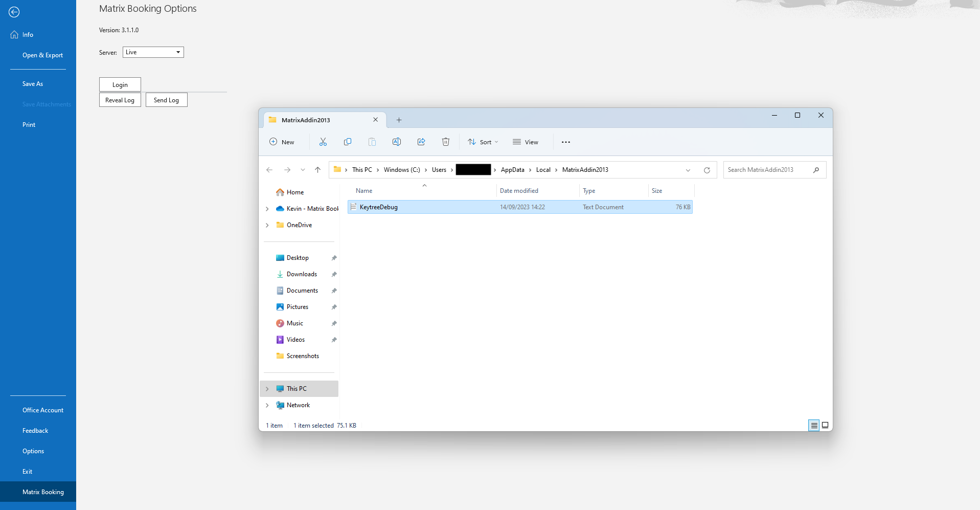The height and width of the screenshot is (510, 980).
Task: Click the Share icon in Explorer toolbar
Action: [421, 142]
